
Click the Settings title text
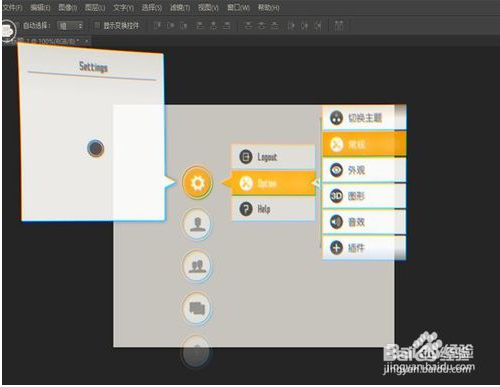coord(93,67)
